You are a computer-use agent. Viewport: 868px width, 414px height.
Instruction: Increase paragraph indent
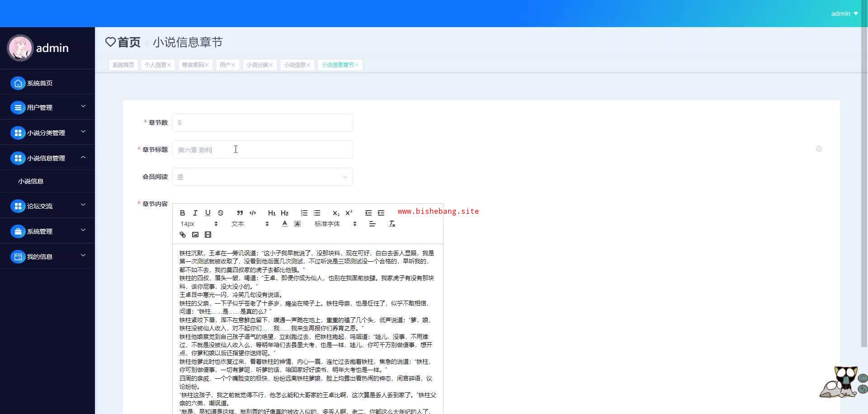[381, 213]
